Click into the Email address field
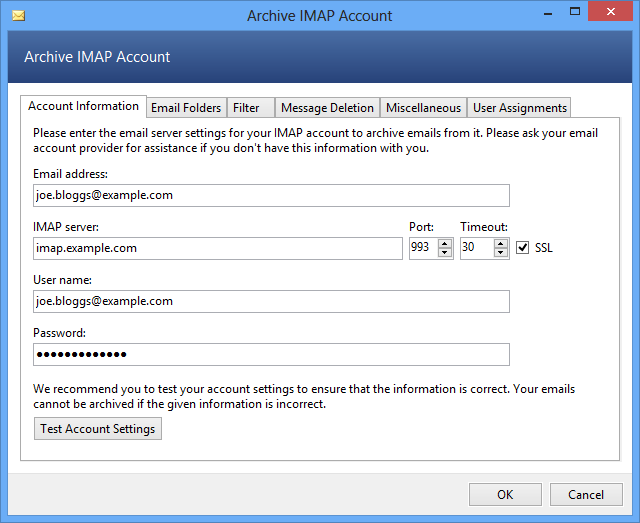640x523 pixels. [270, 195]
